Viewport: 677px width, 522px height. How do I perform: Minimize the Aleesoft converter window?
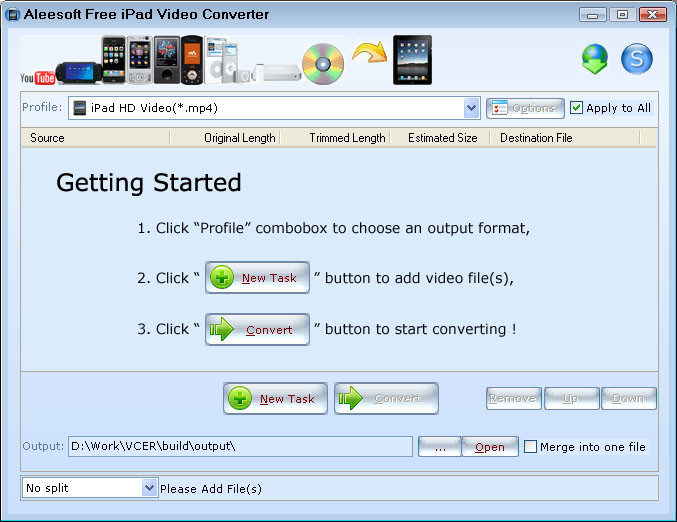click(592, 15)
